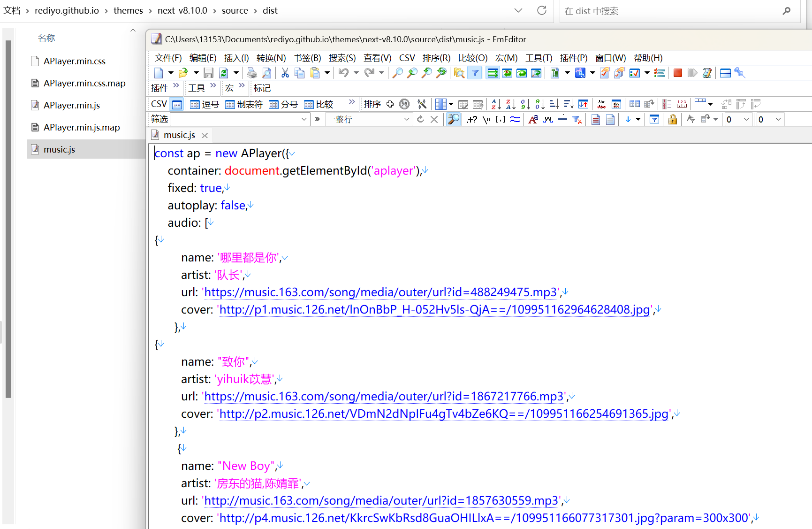This screenshot has width=812, height=529.
Task: Open the 搜索(S) menu
Action: tap(342, 58)
